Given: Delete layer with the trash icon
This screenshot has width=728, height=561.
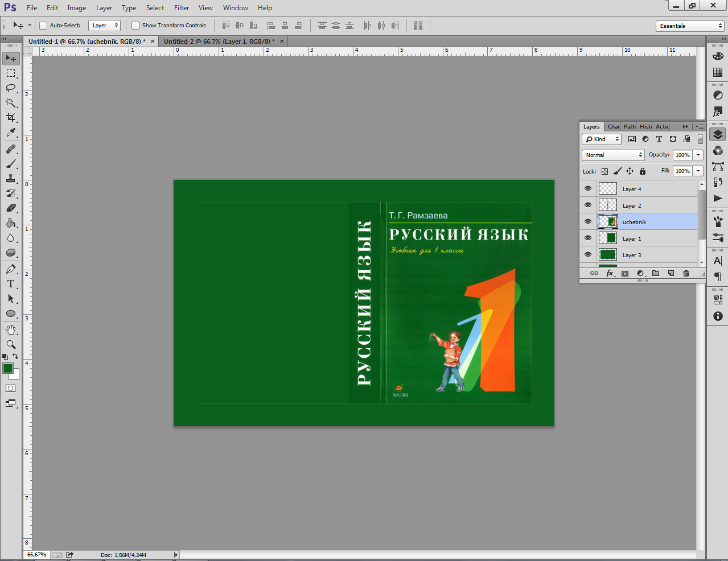Looking at the screenshot, I should [x=686, y=274].
